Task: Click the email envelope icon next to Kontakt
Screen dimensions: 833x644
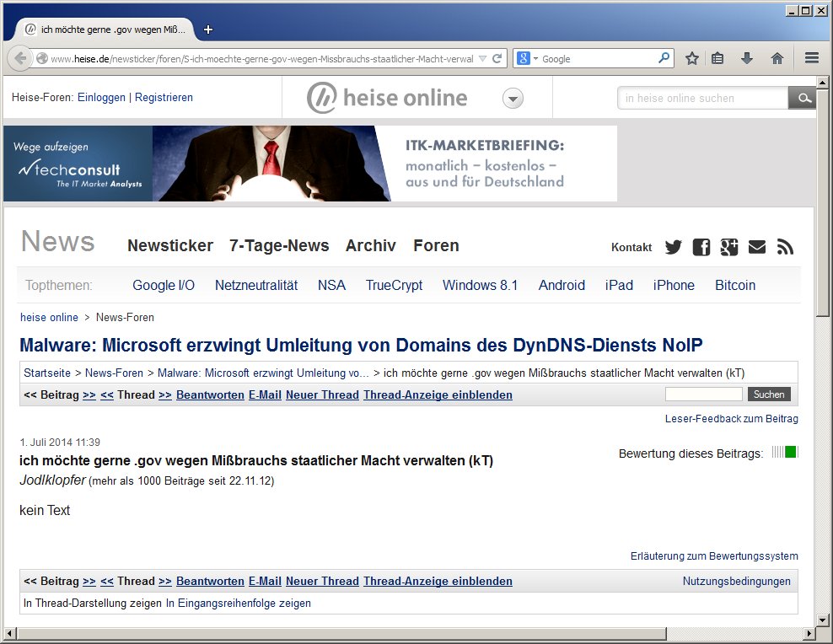Action: pyautogui.click(x=757, y=247)
